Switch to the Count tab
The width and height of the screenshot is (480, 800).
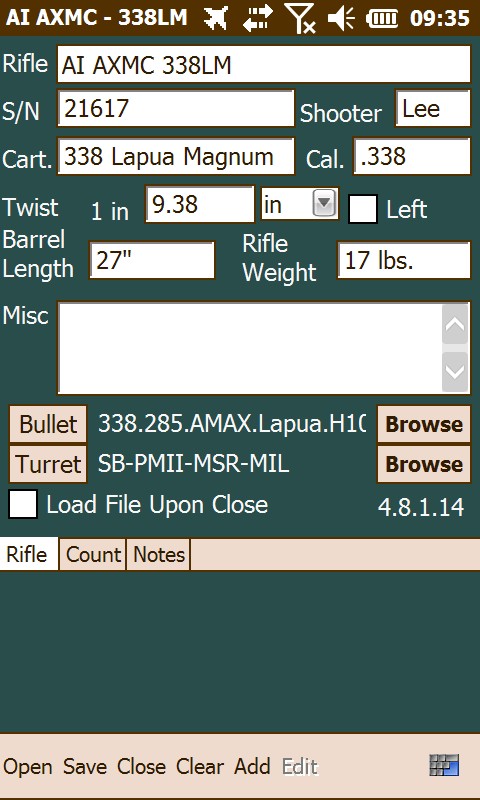coord(93,554)
